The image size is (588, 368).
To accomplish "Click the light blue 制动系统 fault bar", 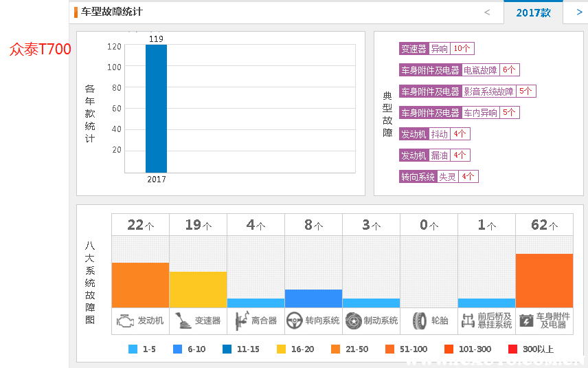I will click(371, 303).
